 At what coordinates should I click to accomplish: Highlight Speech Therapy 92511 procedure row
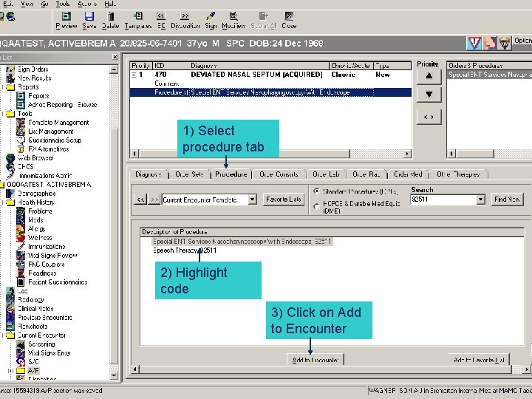[184, 250]
